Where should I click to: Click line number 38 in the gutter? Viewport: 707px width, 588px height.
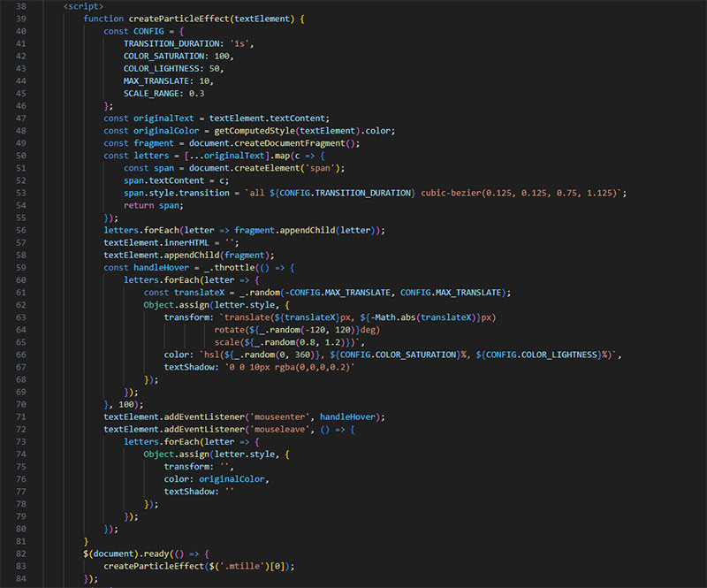21,6
